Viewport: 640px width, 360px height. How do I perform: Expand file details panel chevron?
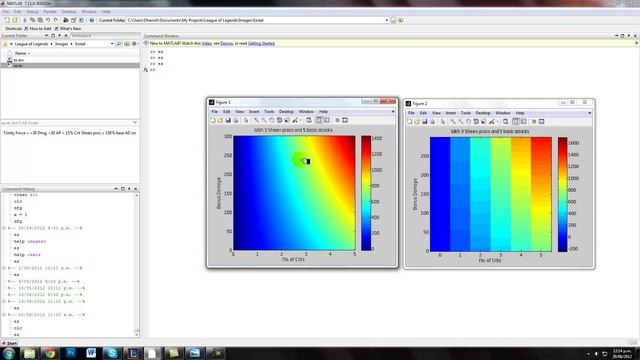coord(135,122)
